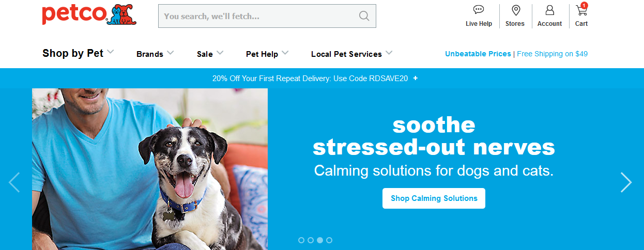The height and width of the screenshot is (250, 644).
Task: Expand the Local Pet Services dropdown
Action: [351, 54]
